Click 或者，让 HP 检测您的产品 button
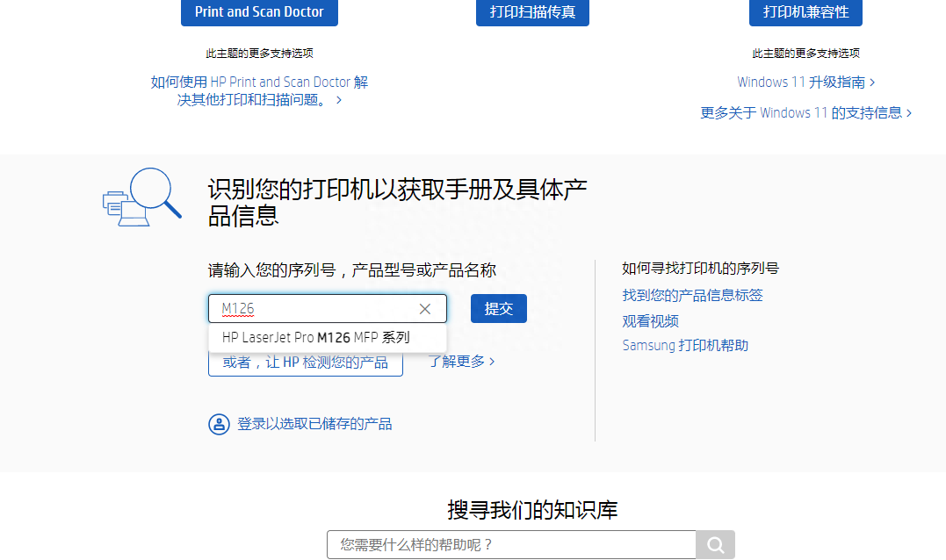 (x=305, y=363)
